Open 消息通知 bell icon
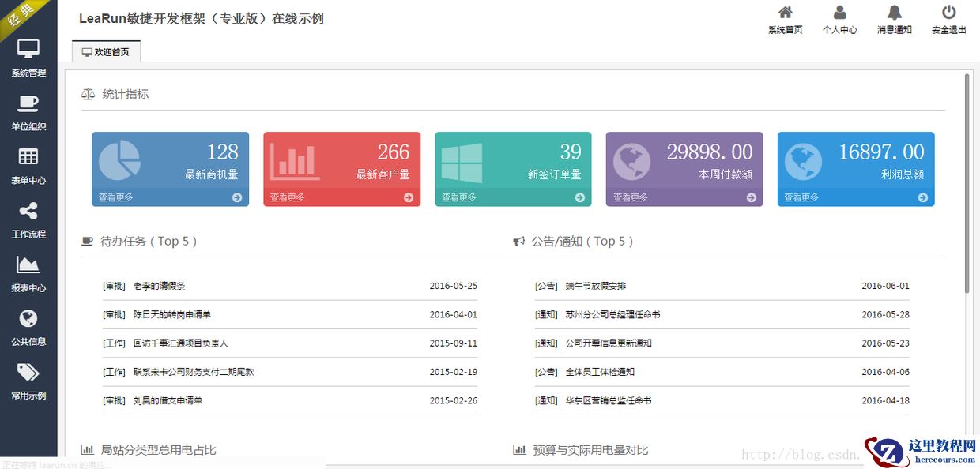The image size is (980, 469). (x=894, y=20)
